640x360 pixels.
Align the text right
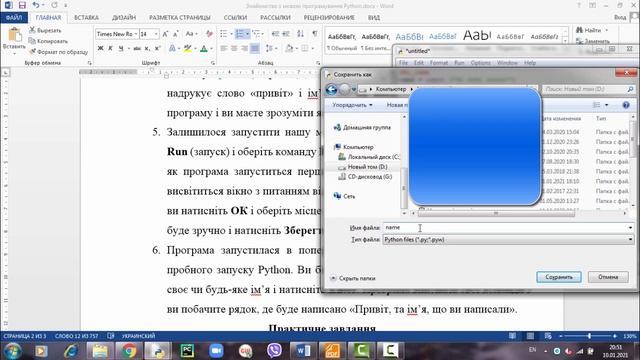click(244, 49)
